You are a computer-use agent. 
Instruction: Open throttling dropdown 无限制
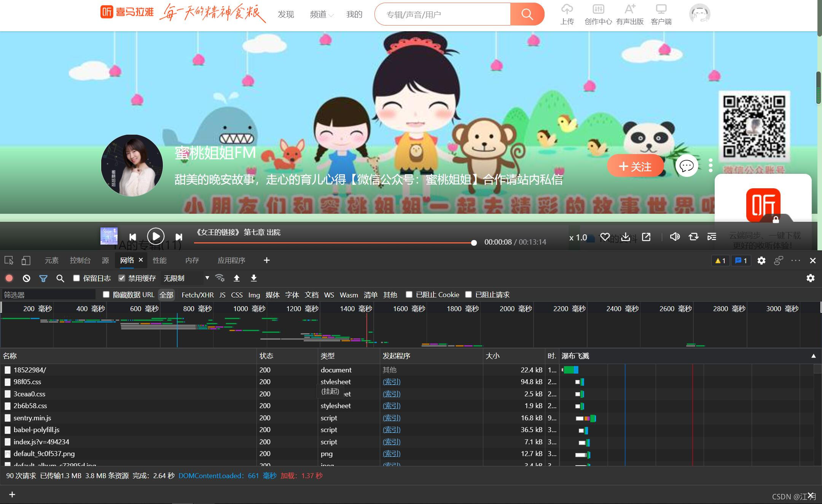tap(186, 278)
